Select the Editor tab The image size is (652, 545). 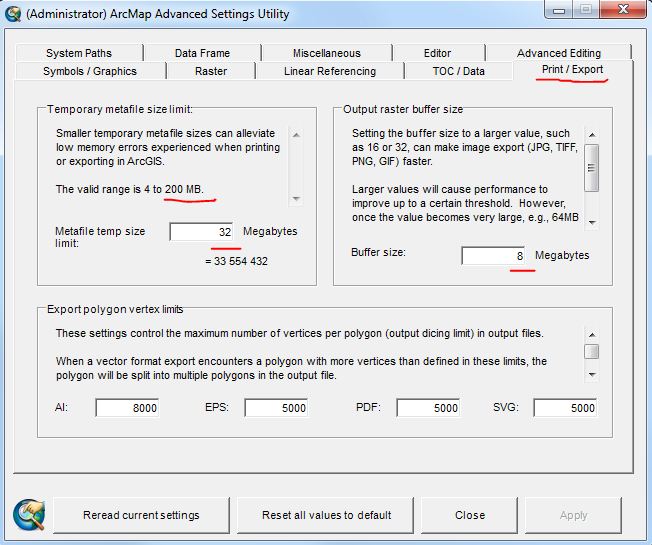(437, 53)
